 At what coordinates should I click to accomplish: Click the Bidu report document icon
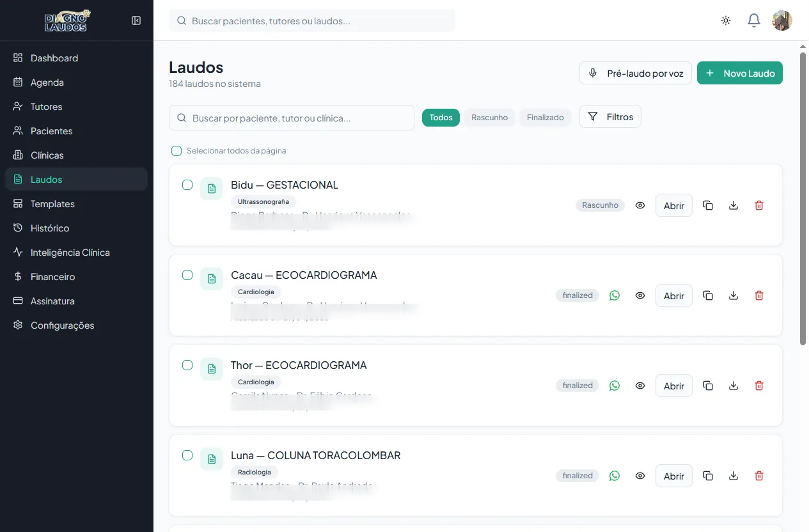212,189
